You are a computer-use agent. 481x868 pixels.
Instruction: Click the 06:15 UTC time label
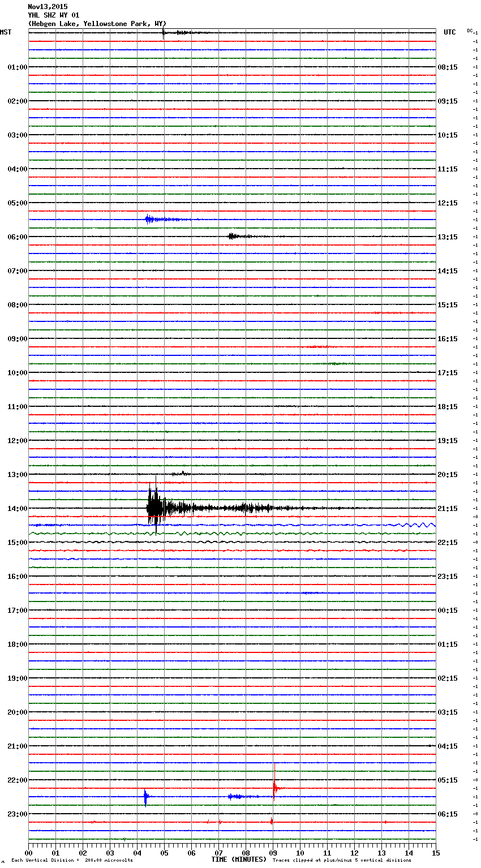point(448,814)
